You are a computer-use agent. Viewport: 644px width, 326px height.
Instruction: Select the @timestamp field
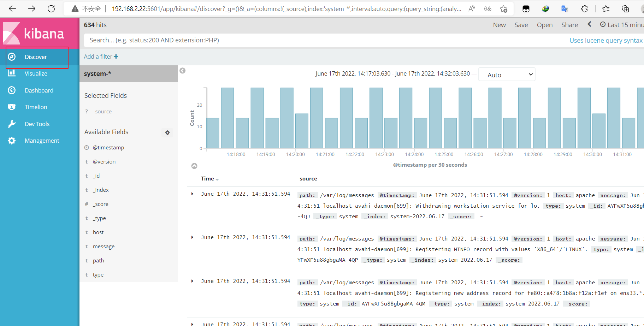tap(108, 148)
